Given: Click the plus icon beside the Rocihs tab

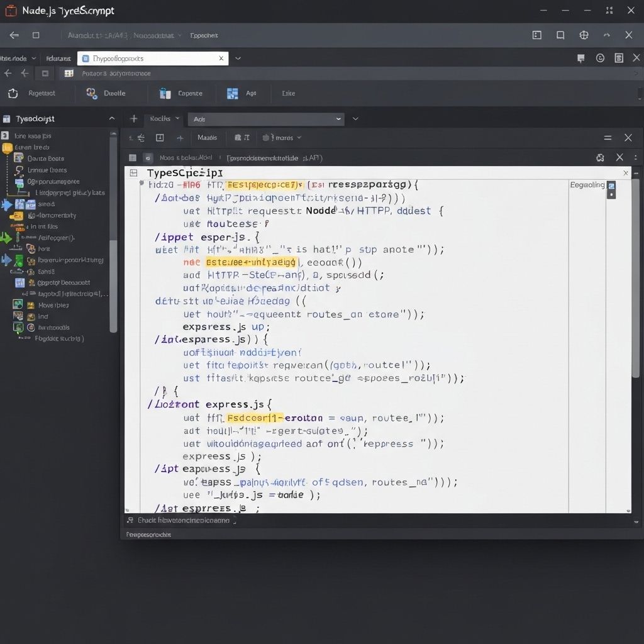Looking at the screenshot, I should click(x=133, y=118).
